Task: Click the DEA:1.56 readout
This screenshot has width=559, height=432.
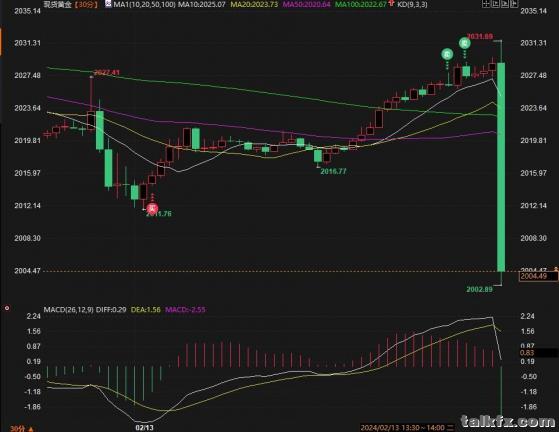Action: click(x=146, y=309)
